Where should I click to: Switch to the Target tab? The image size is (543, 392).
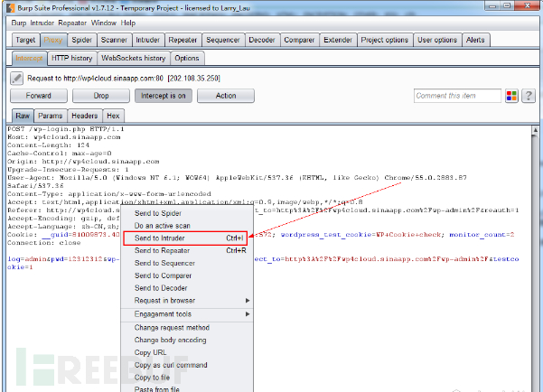point(25,40)
